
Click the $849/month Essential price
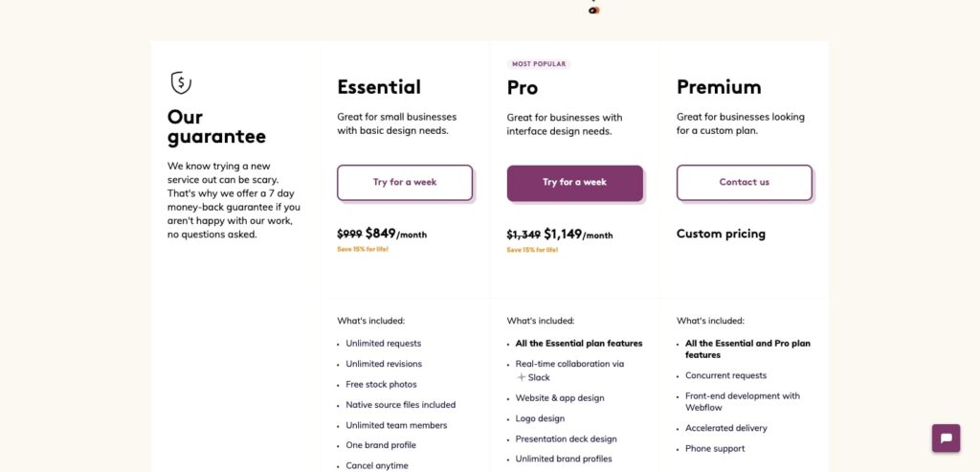point(395,234)
